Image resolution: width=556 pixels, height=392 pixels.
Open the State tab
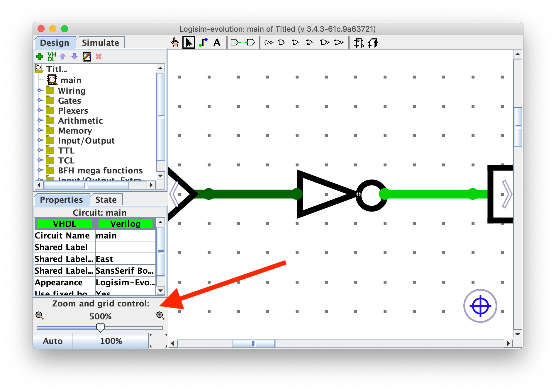(106, 200)
